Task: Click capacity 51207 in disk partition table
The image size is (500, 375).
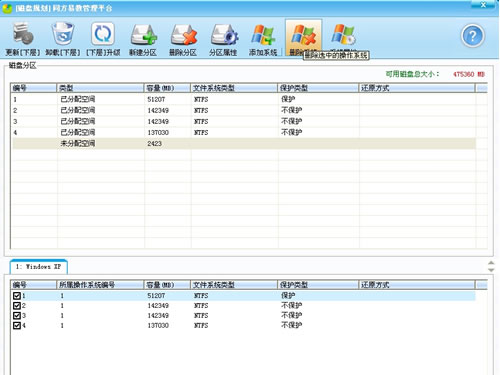Action: (x=156, y=99)
